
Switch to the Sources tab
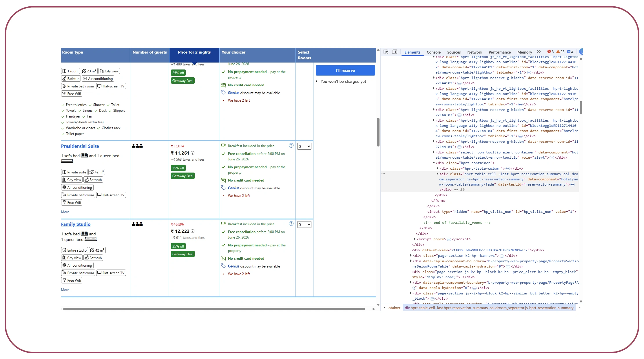[x=454, y=52]
